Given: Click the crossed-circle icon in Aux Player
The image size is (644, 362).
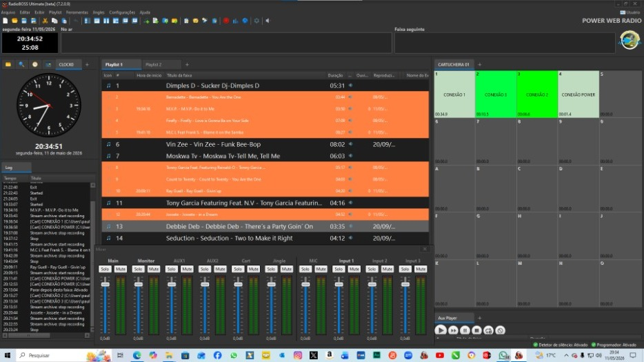Looking at the screenshot, I should click(x=500, y=330).
